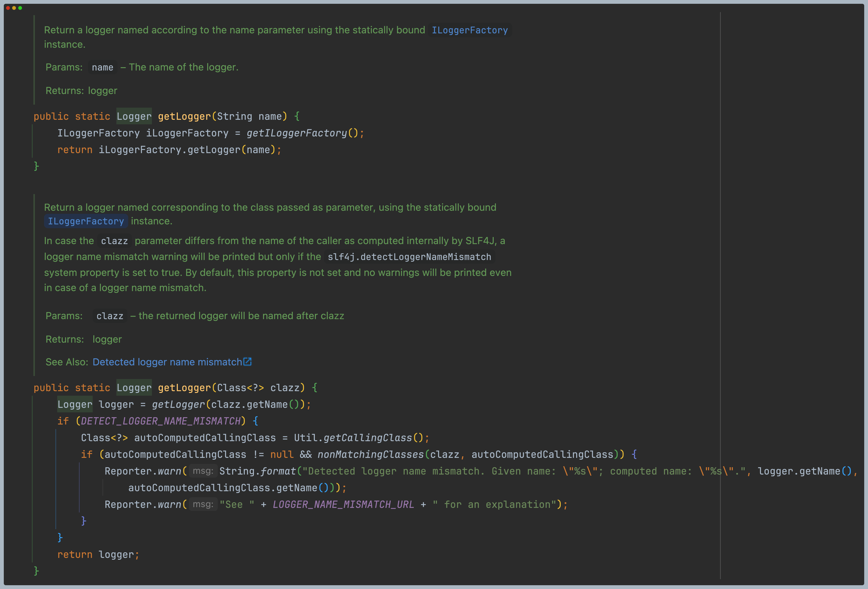This screenshot has height=589, width=868.
Task: Click the nonMatchingClasses method call
Action: 371,455
